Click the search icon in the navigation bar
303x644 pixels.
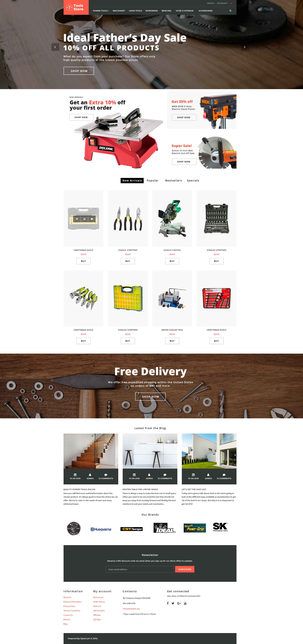(231, 10)
